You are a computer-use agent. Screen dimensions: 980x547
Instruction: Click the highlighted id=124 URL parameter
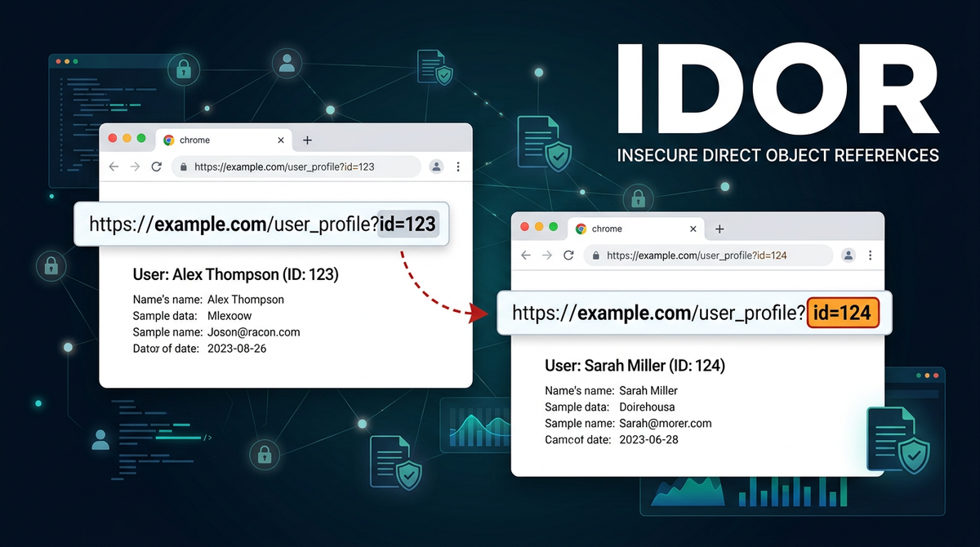click(843, 312)
